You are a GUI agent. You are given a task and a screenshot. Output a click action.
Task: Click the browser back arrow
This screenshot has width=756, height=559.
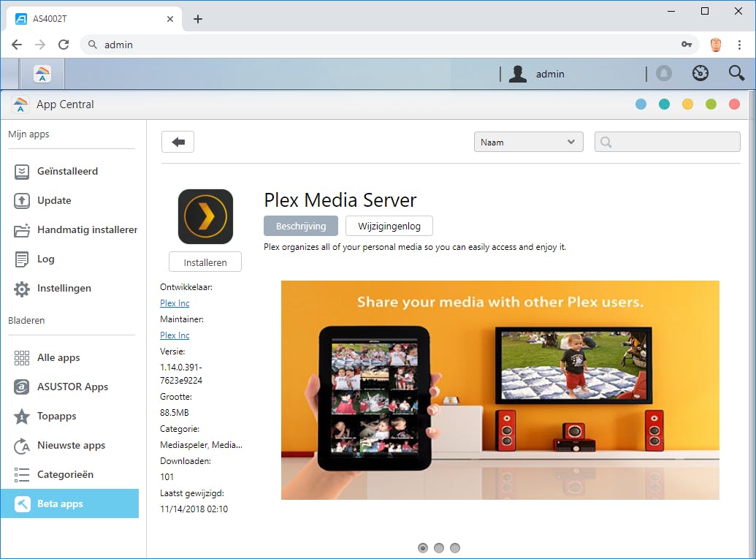[x=17, y=45]
